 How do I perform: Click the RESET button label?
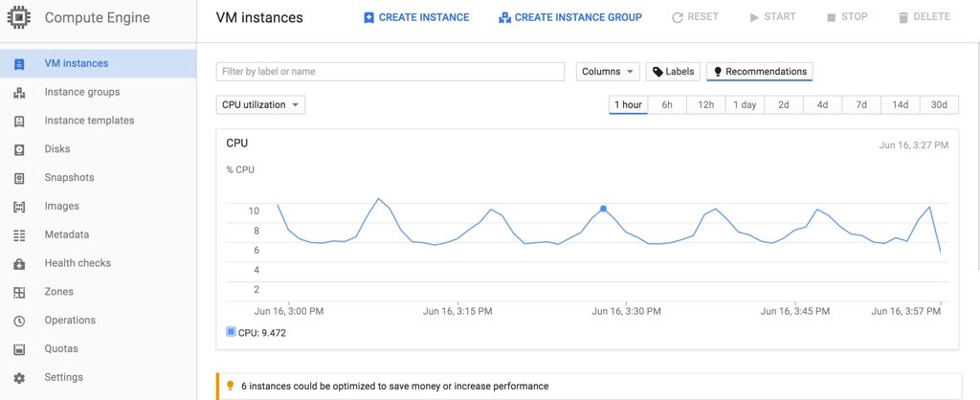[x=703, y=17]
